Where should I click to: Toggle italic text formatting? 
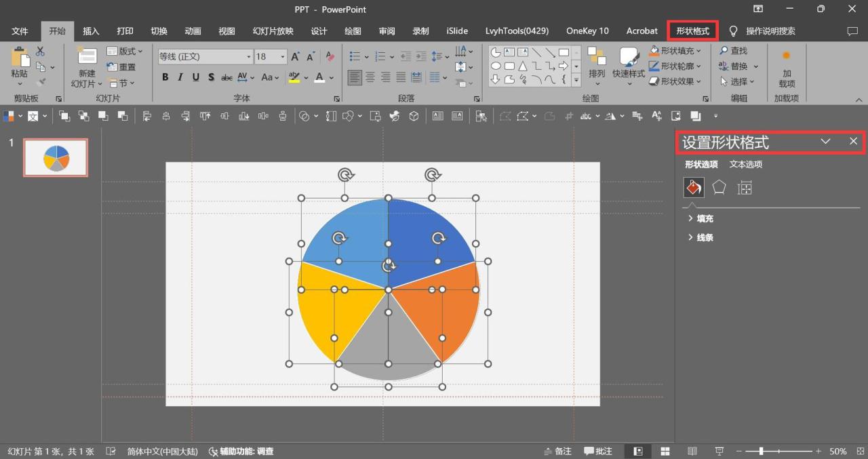coord(180,77)
